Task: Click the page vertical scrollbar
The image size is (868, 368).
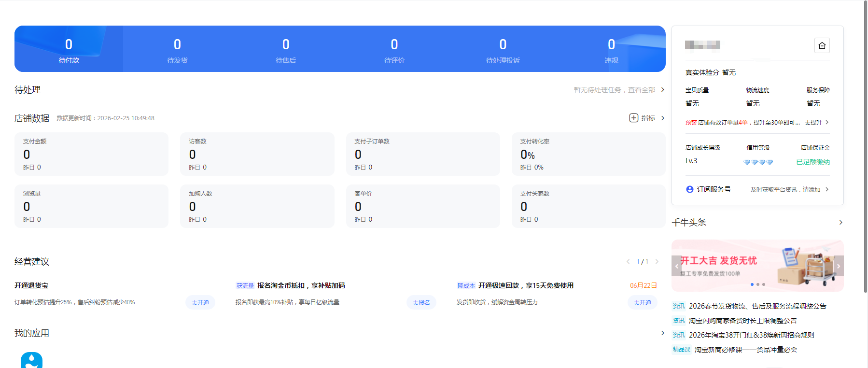Action: click(x=866, y=147)
